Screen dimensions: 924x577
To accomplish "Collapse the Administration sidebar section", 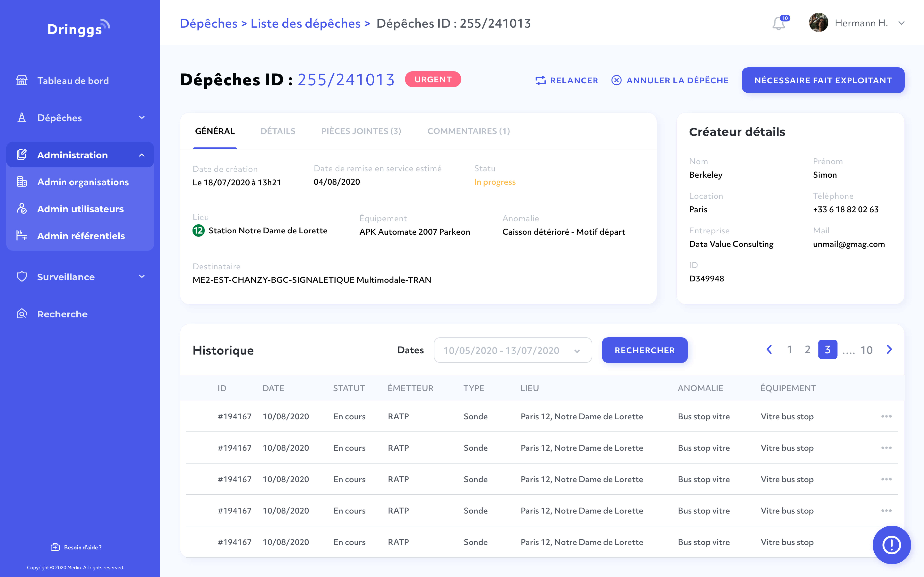I will click(142, 155).
